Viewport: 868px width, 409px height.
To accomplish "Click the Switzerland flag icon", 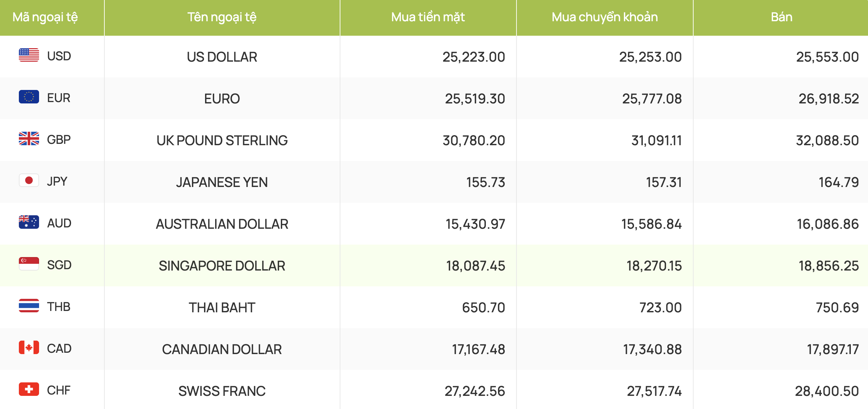I will [29, 390].
